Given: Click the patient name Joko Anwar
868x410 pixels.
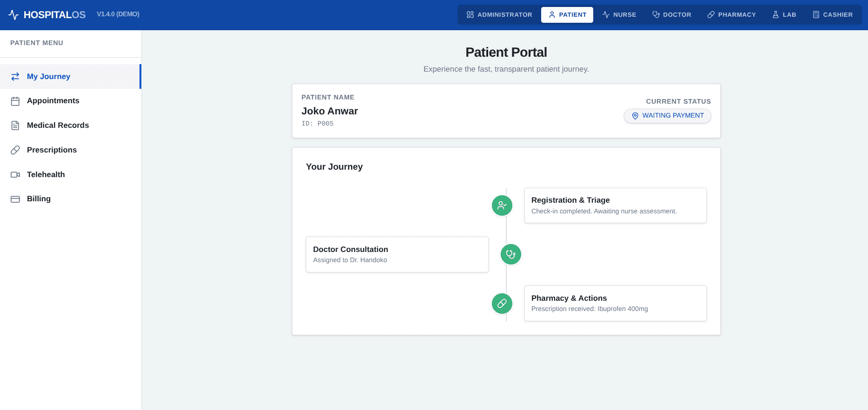Looking at the screenshot, I should pos(330,111).
